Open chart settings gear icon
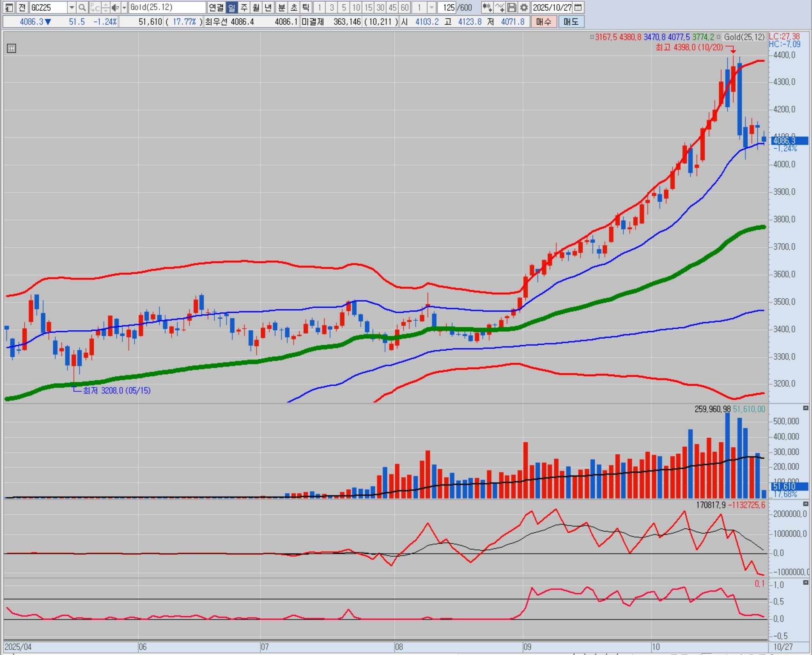 click(524, 8)
